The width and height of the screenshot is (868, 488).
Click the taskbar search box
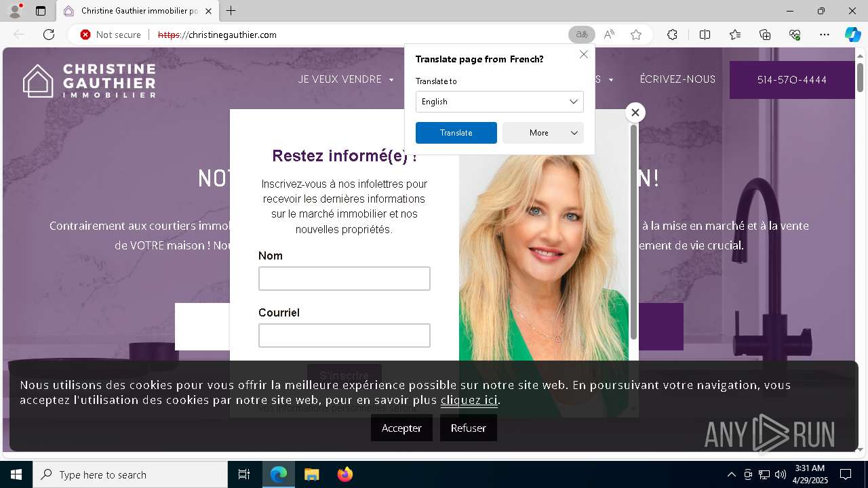tap(130, 474)
